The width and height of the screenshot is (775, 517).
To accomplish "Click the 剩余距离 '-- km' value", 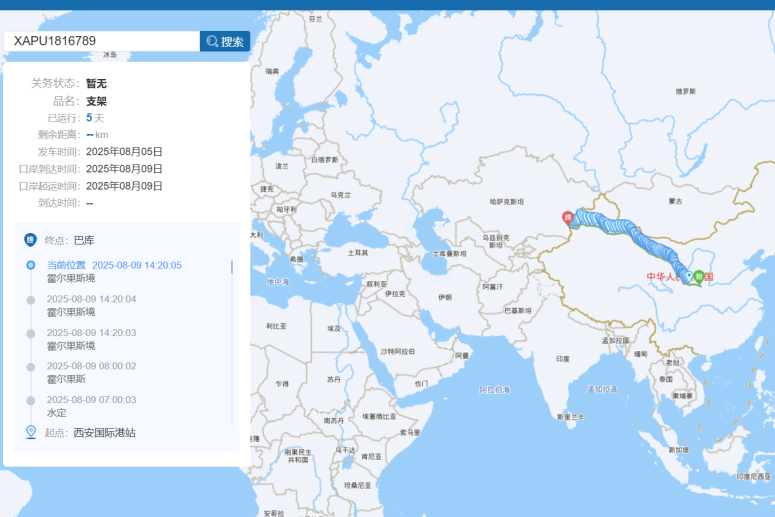I will tap(97, 135).
